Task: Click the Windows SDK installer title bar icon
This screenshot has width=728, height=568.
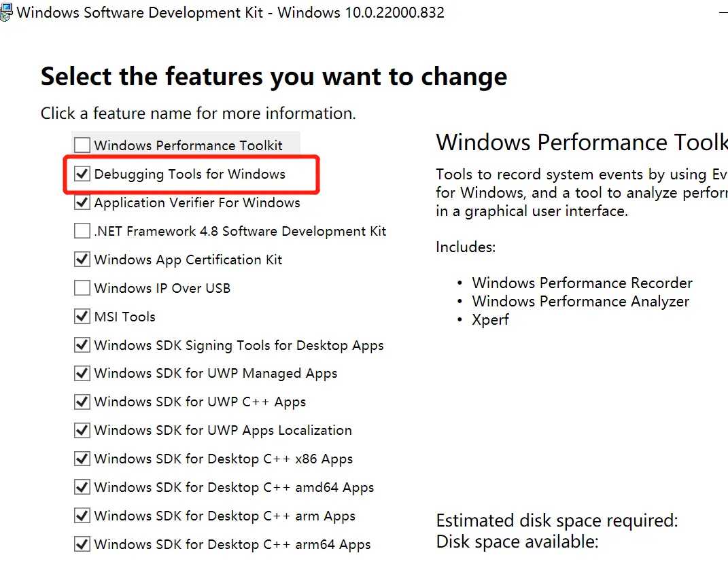Action: coord(7,13)
